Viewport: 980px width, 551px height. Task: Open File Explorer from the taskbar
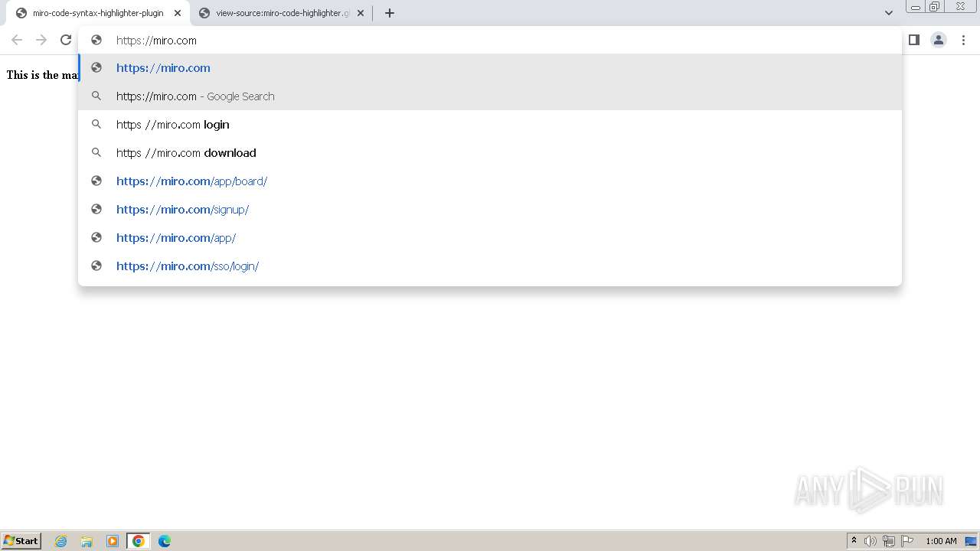(87, 541)
